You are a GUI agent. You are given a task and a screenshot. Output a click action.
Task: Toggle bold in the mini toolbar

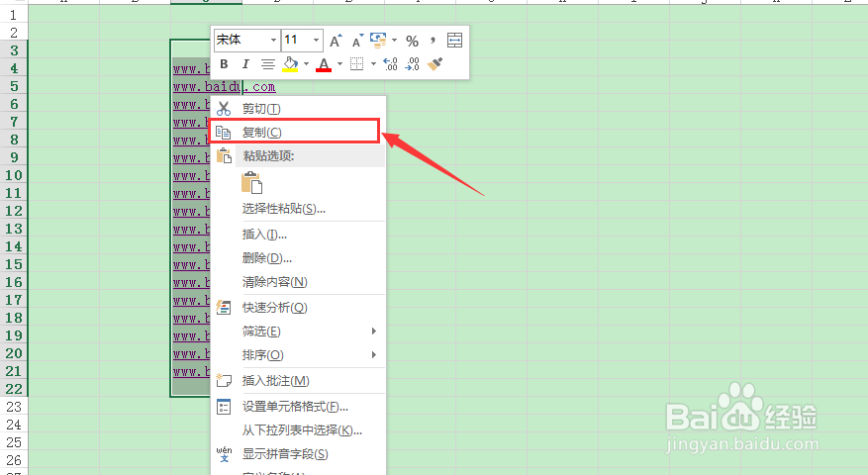click(x=224, y=64)
